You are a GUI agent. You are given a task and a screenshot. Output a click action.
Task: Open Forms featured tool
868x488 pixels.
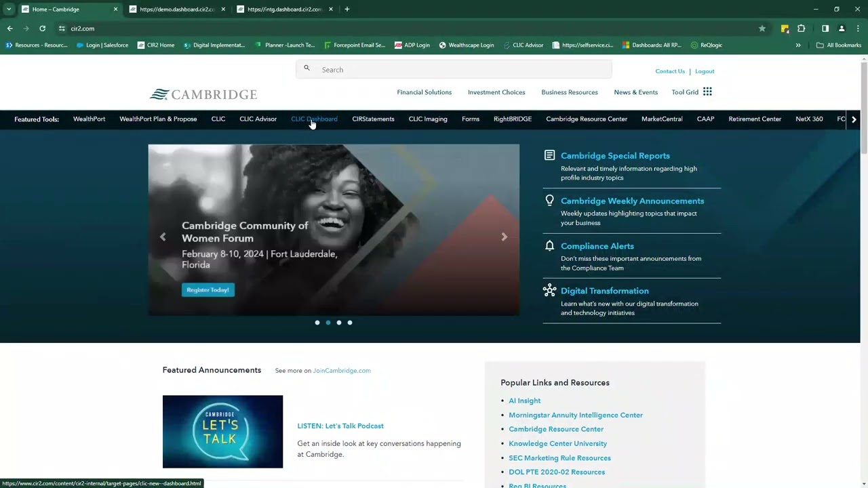tap(471, 119)
